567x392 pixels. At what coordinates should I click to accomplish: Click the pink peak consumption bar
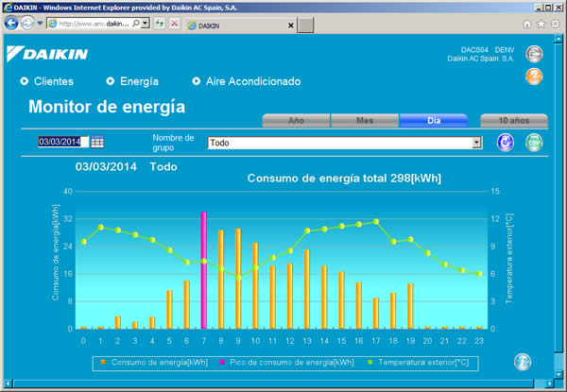pos(203,270)
